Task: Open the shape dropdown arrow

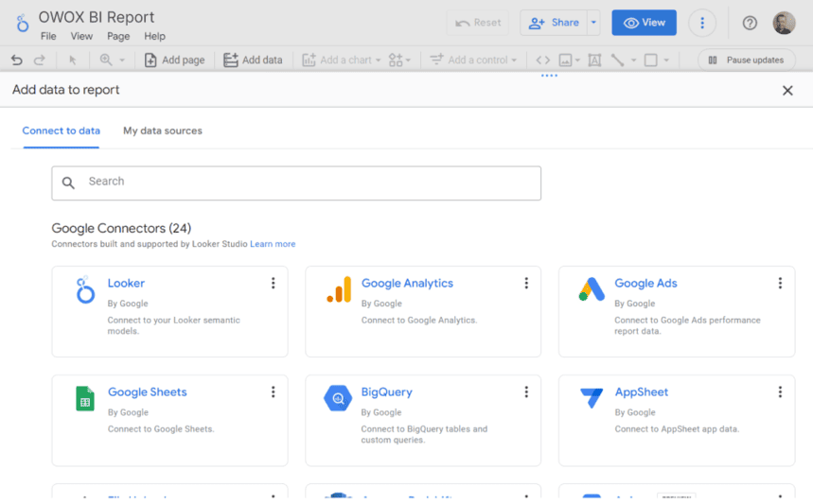Action: point(666,61)
